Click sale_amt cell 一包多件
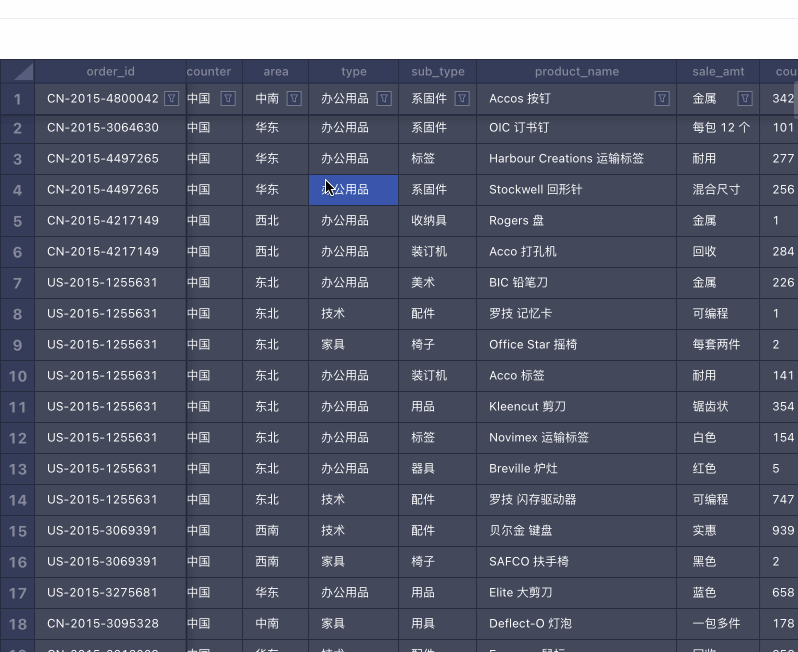This screenshot has height=652, width=798. point(718,624)
